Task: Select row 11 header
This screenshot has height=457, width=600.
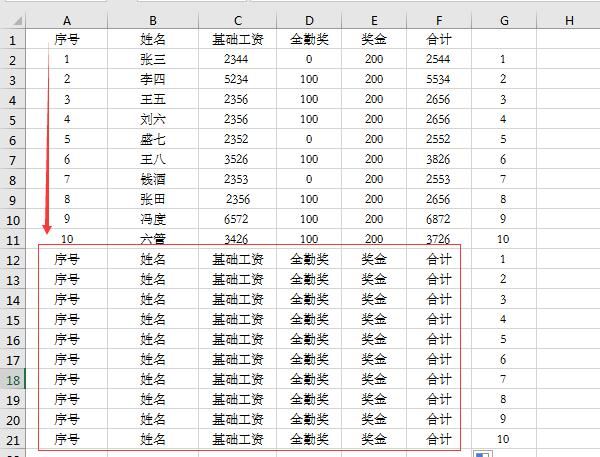Action: [13, 240]
